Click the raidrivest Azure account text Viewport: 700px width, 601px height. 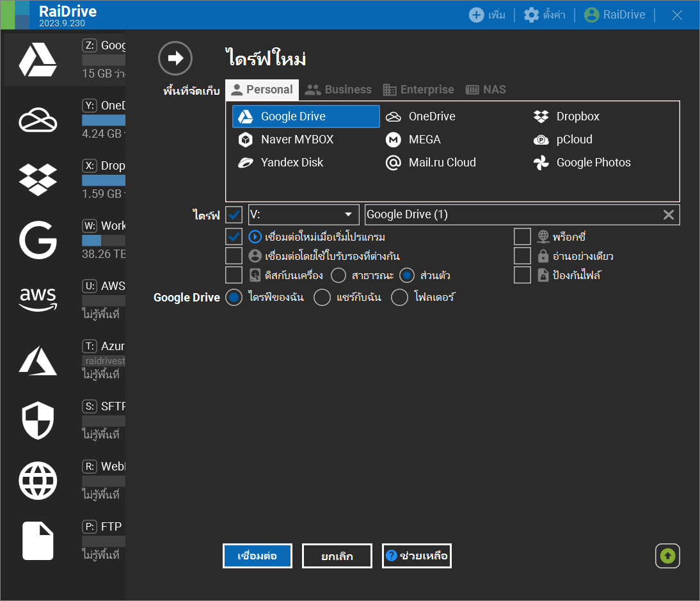104,361
